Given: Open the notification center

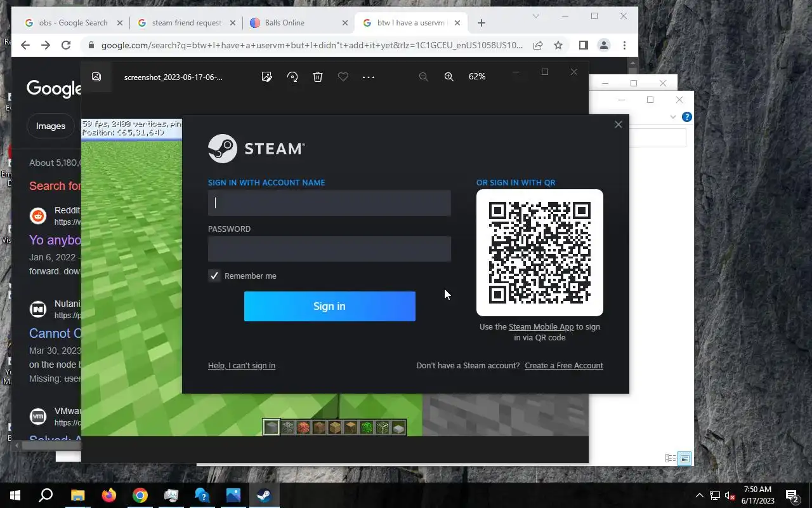Looking at the screenshot, I should coord(792,495).
